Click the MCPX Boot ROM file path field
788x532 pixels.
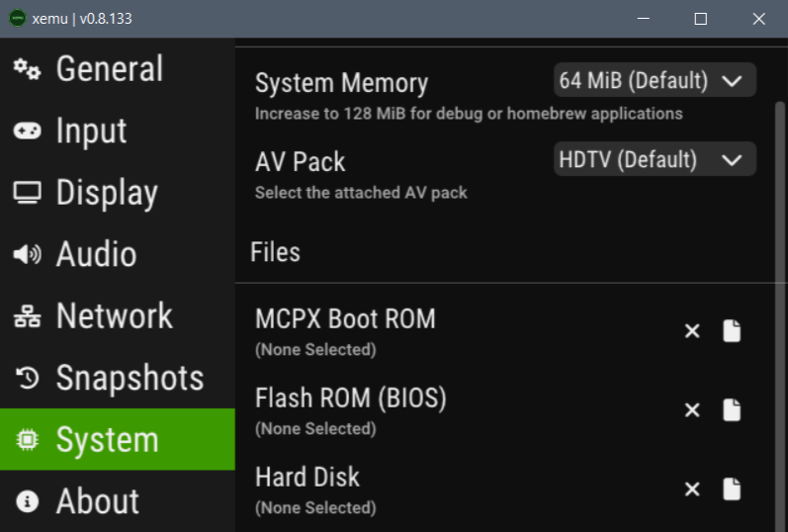315,349
